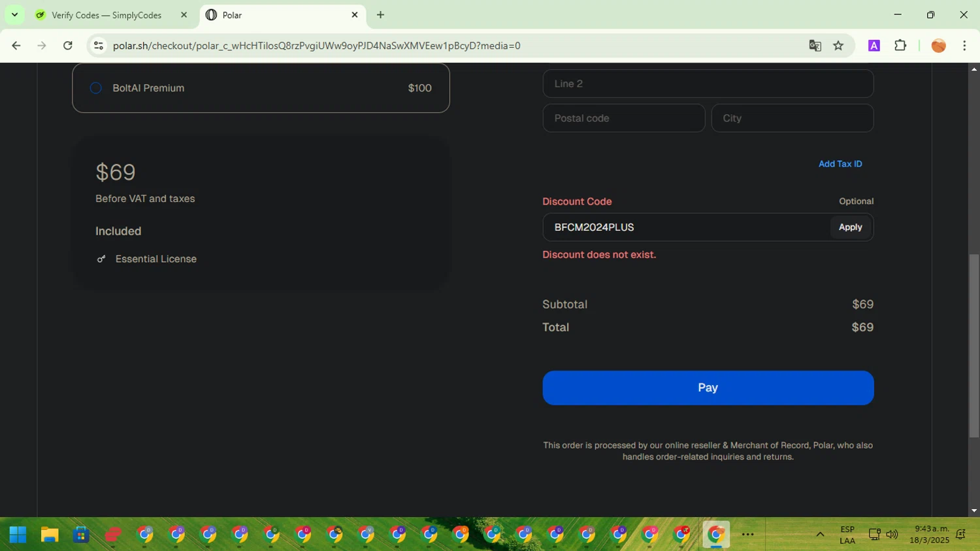The height and width of the screenshot is (551, 980).
Task: Click the Subtotal label
Action: 564,305
